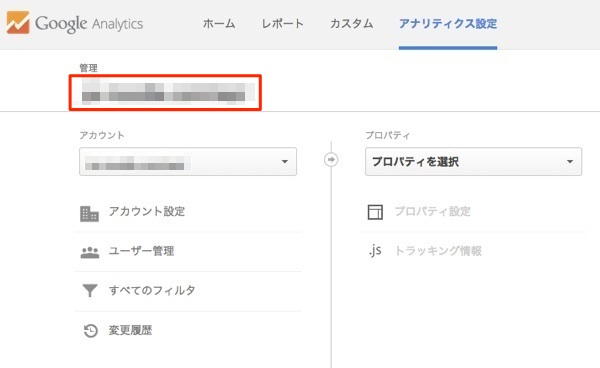Open アカウント設定 link
The image size is (600, 368).
[147, 211]
